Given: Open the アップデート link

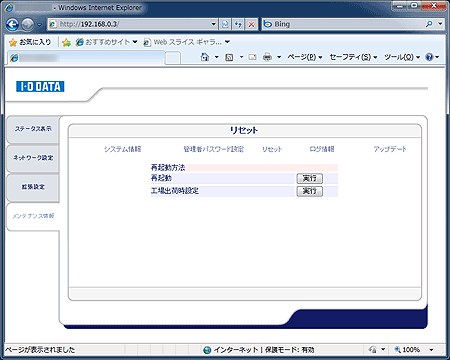Looking at the screenshot, I should click(390, 149).
